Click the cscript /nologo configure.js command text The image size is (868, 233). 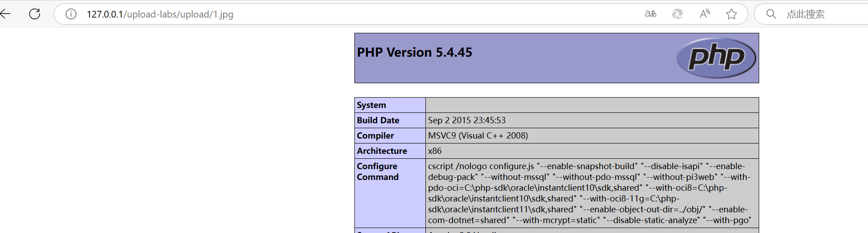(x=590, y=193)
